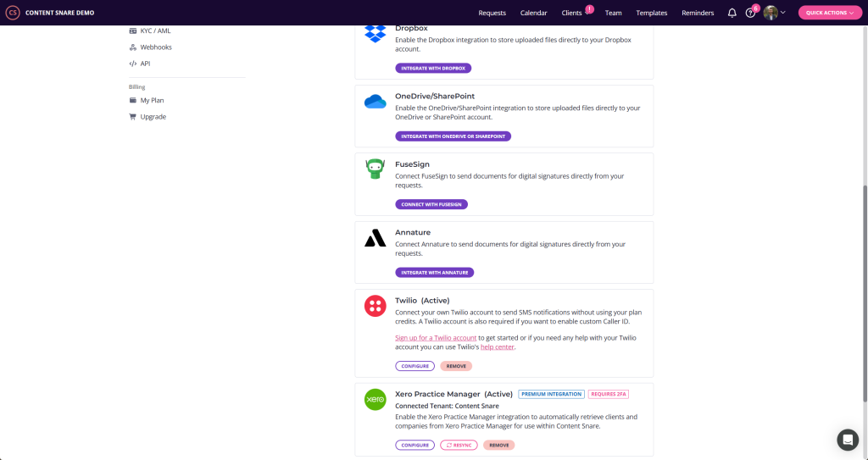Screen dimensions: 868x460
Task: Configure the Xero Practice Manager integration
Action: [x=415, y=445]
